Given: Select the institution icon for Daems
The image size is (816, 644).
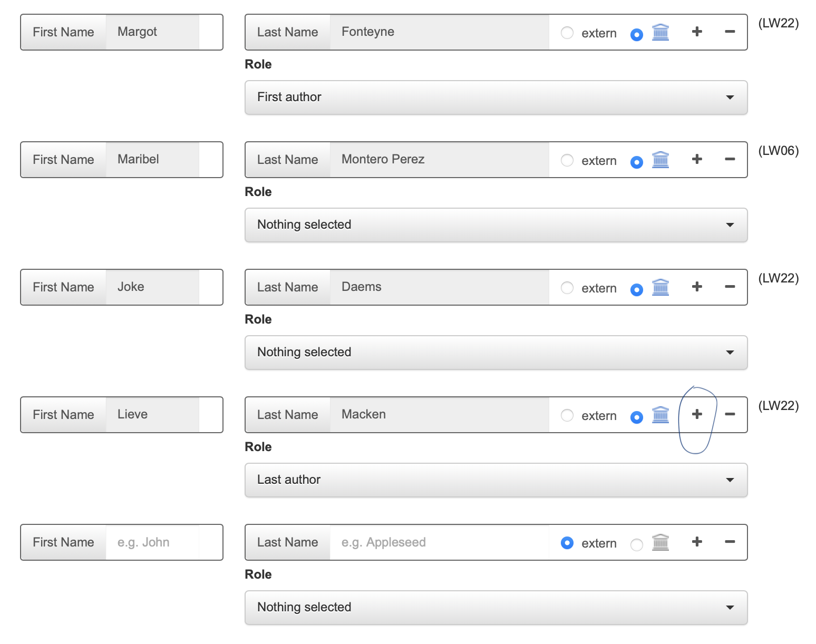Looking at the screenshot, I should [x=660, y=287].
